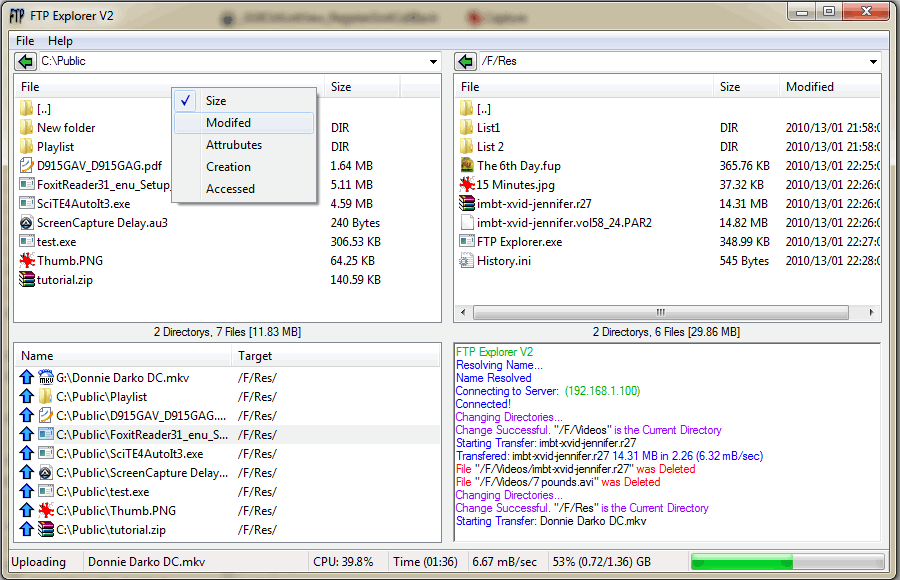This screenshot has height=580, width=900.
Task: Click the Thumb.PNG image icon in local list
Action: click(26, 260)
